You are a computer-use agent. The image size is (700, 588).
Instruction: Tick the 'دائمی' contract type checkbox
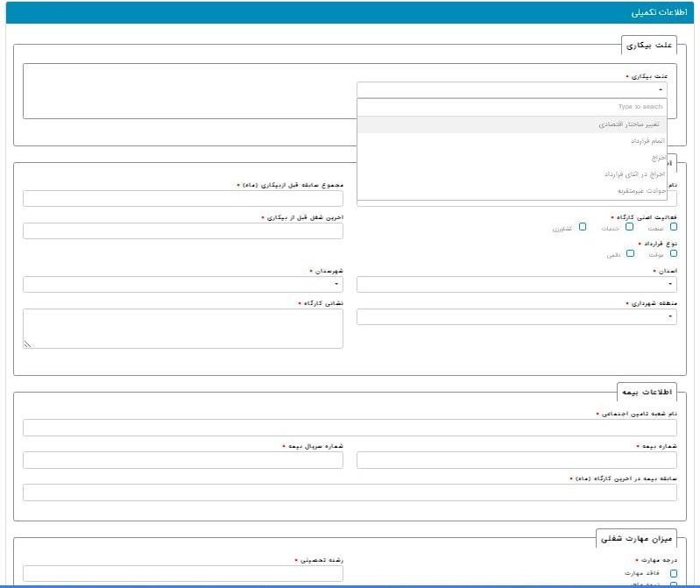pos(629,254)
